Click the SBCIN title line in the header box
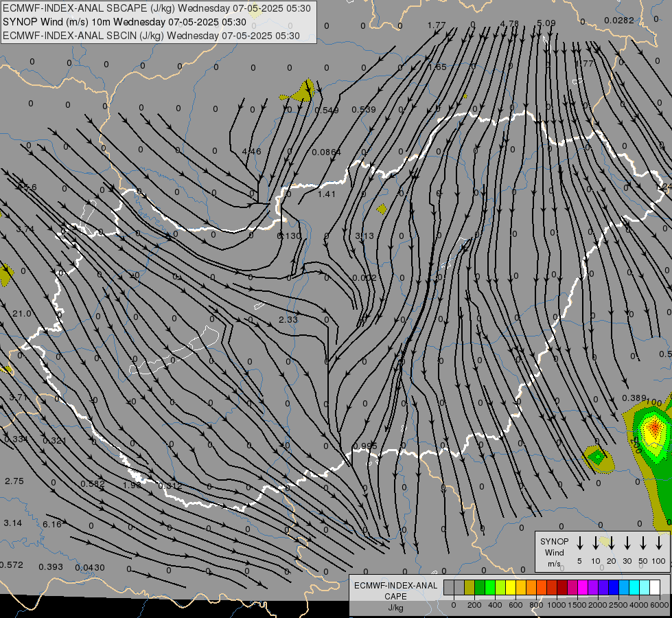The image size is (672, 618). click(151, 36)
